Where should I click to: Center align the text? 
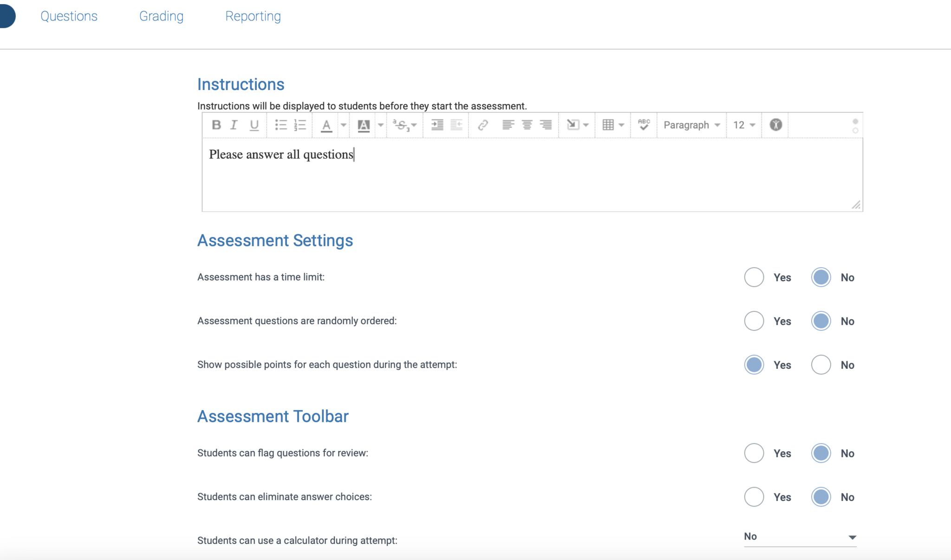pos(527,125)
